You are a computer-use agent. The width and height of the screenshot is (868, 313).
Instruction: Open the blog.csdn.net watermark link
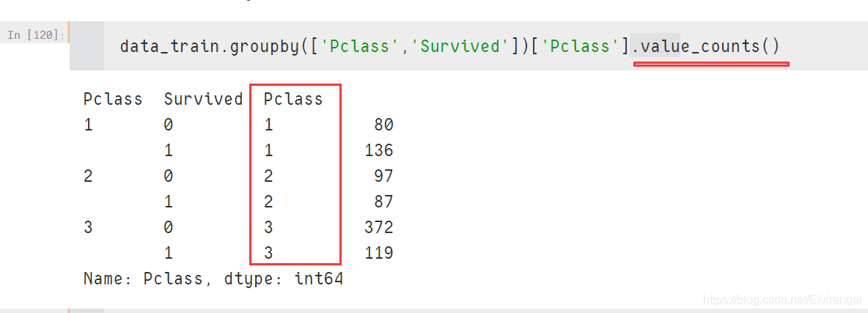pyautogui.click(x=781, y=300)
